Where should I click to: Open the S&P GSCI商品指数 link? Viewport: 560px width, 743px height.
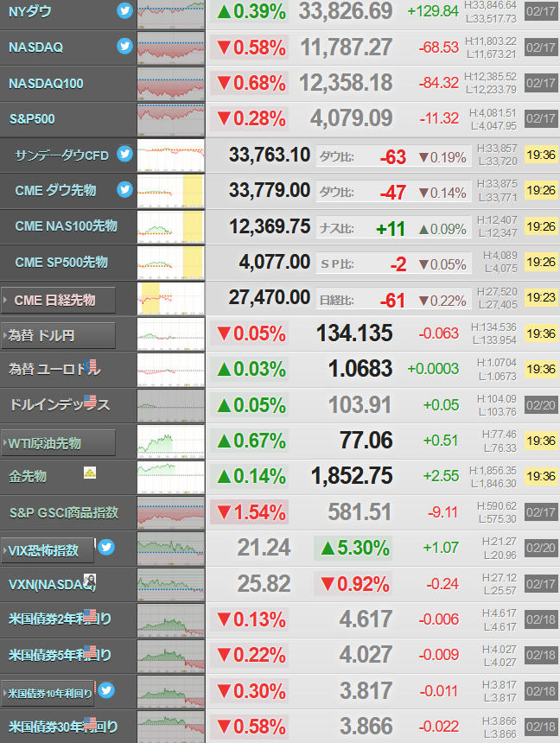[x=64, y=512]
